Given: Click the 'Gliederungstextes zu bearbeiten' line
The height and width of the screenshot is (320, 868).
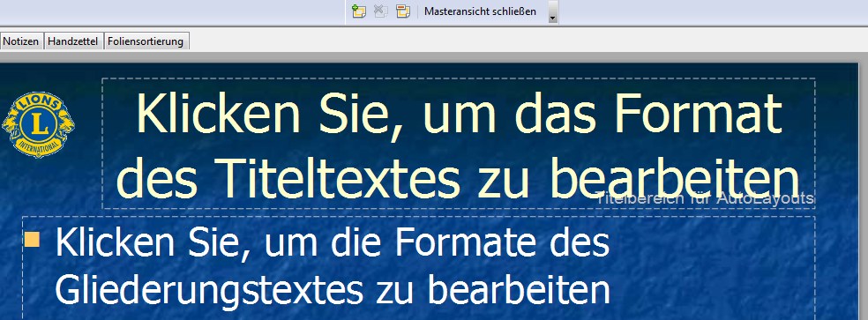Looking at the screenshot, I should click(x=333, y=288).
